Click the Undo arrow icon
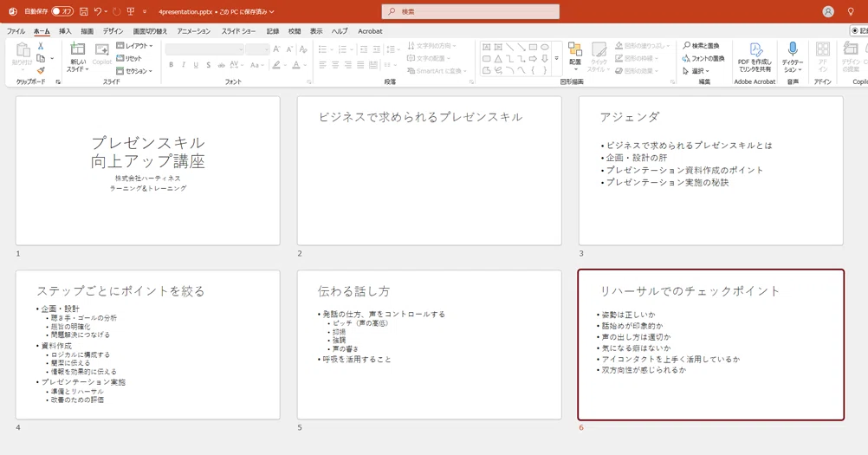This screenshot has height=455, width=868. click(x=97, y=11)
